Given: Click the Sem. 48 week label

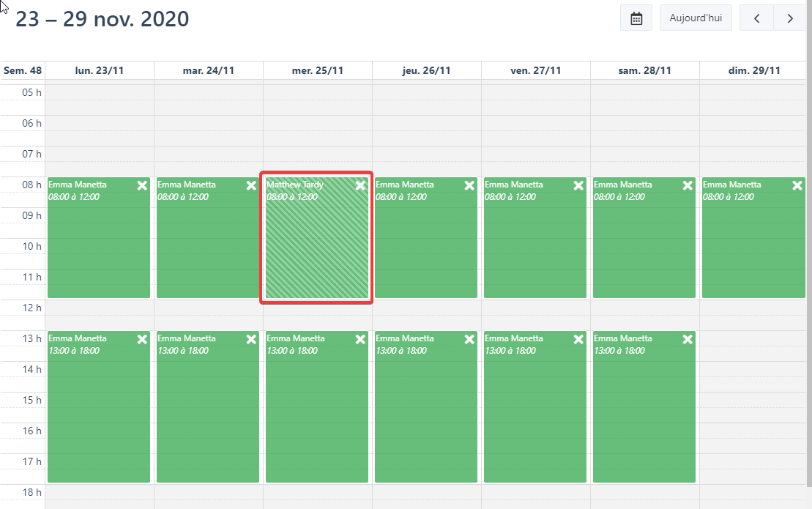Looking at the screenshot, I should (x=23, y=70).
